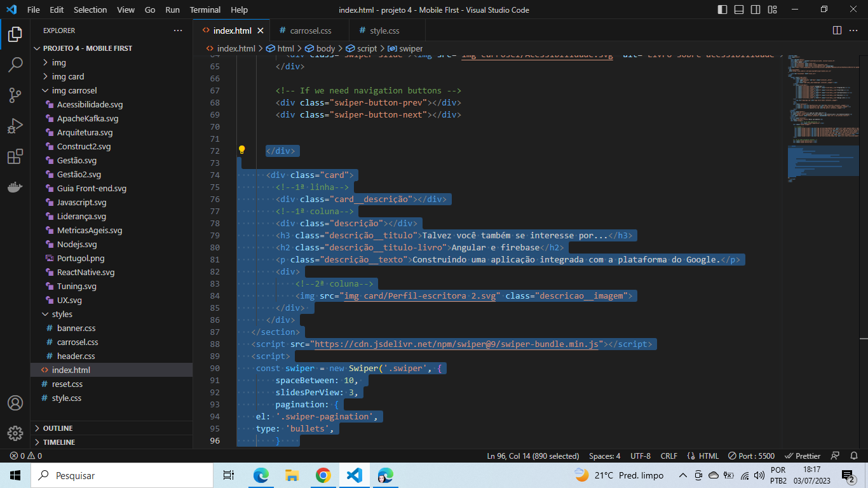Expand the img folder
868x488 pixels.
[111, 62]
